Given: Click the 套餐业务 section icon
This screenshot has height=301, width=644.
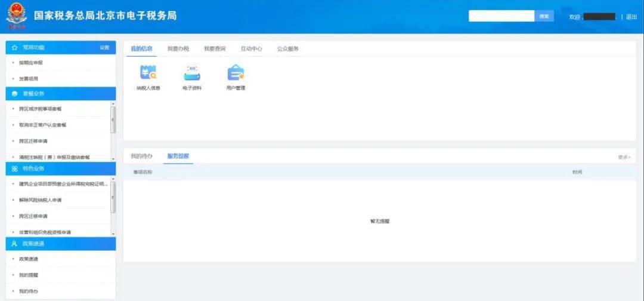Looking at the screenshot, I should 15,94.
